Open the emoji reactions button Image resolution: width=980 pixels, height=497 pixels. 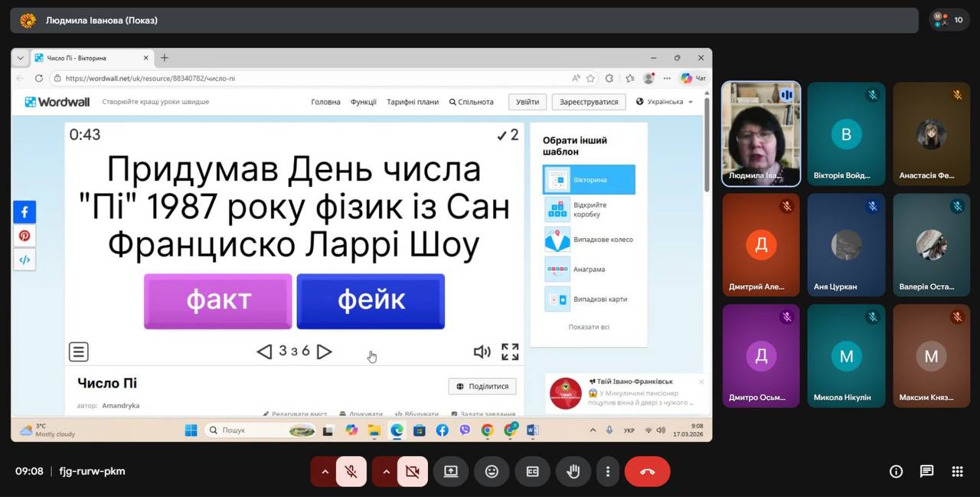click(x=492, y=472)
